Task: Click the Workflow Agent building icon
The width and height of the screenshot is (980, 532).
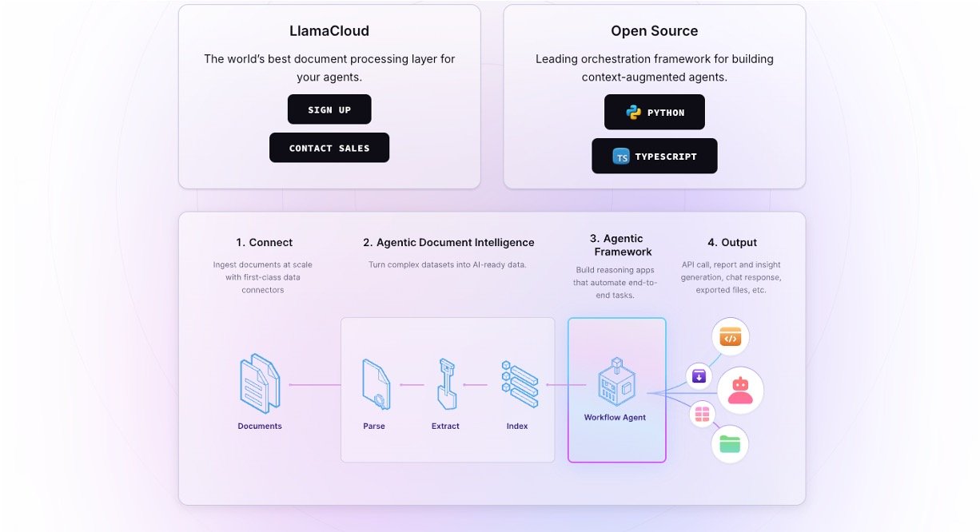Action: click(x=615, y=383)
